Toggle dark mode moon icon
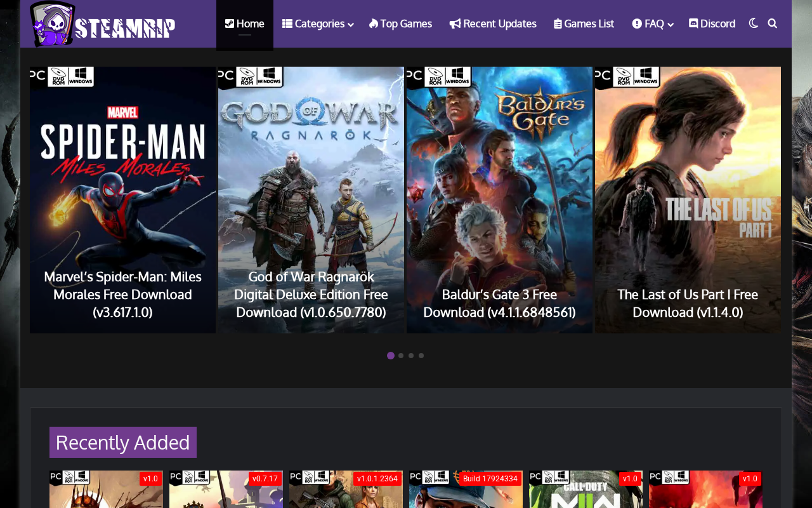The height and width of the screenshot is (508, 812). coord(754,23)
